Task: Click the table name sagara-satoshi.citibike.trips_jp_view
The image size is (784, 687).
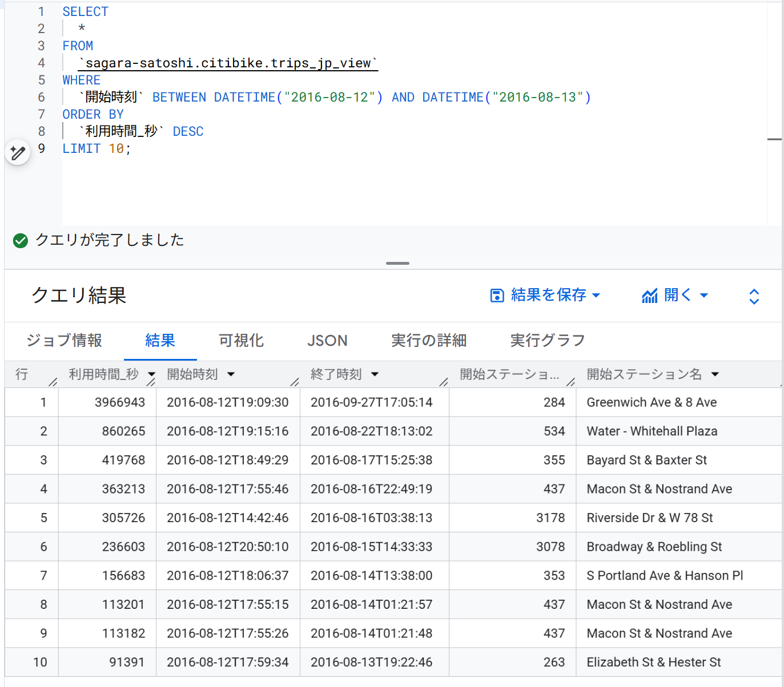Action: point(228,63)
